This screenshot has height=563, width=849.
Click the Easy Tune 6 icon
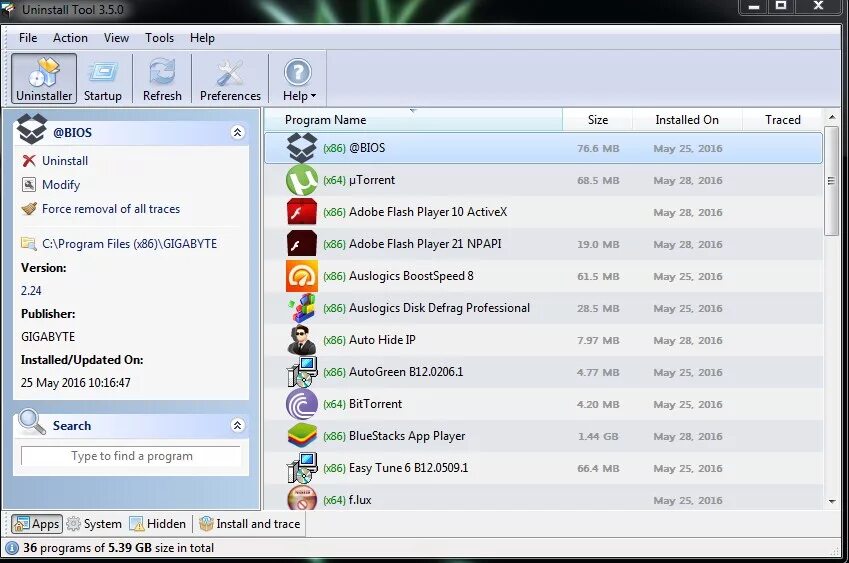[302, 468]
